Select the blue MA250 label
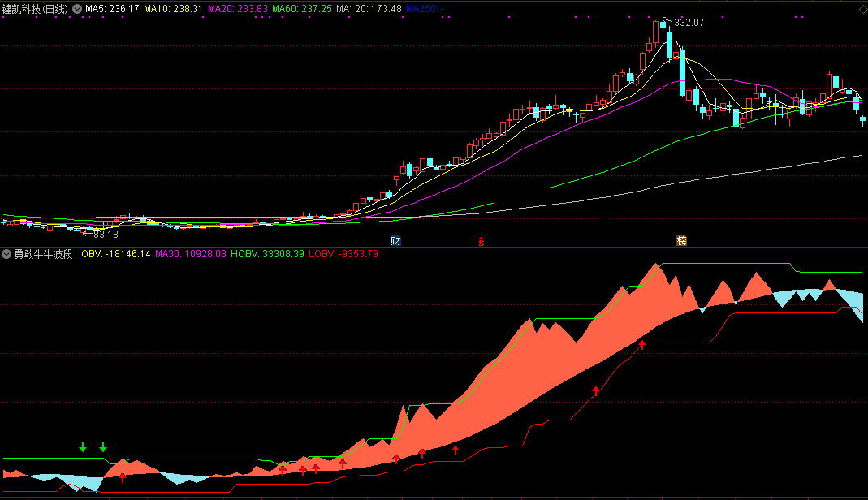The height and width of the screenshot is (500, 868). (425, 9)
